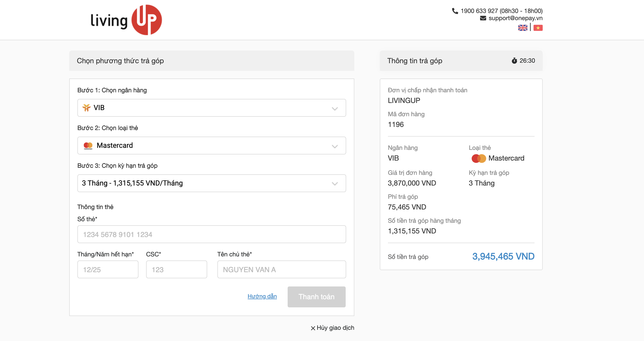Click the phone icon in header
The height and width of the screenshot is (341, 644).
tap(455, 11)
